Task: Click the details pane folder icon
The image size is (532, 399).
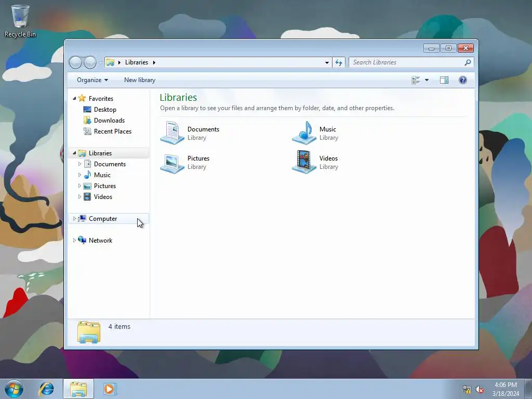Action: coord(88,332)
